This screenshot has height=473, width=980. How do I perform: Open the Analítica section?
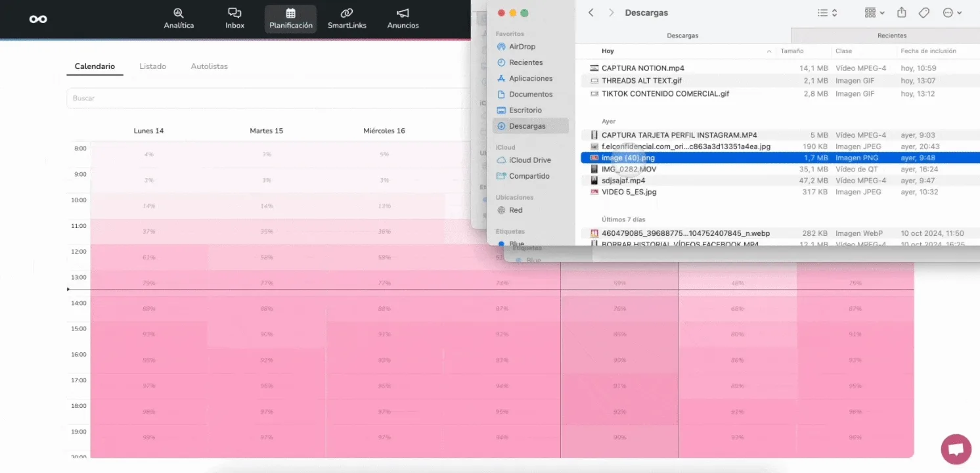[179, 18]
